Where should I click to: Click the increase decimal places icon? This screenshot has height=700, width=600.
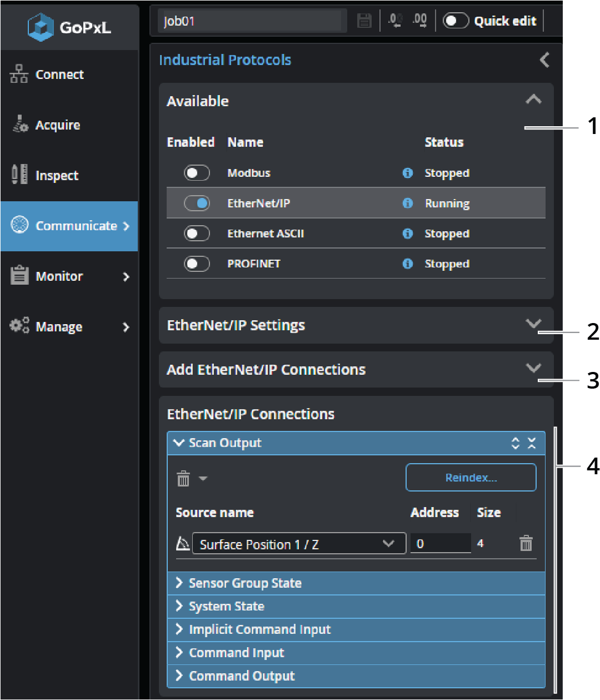point(419,21)
